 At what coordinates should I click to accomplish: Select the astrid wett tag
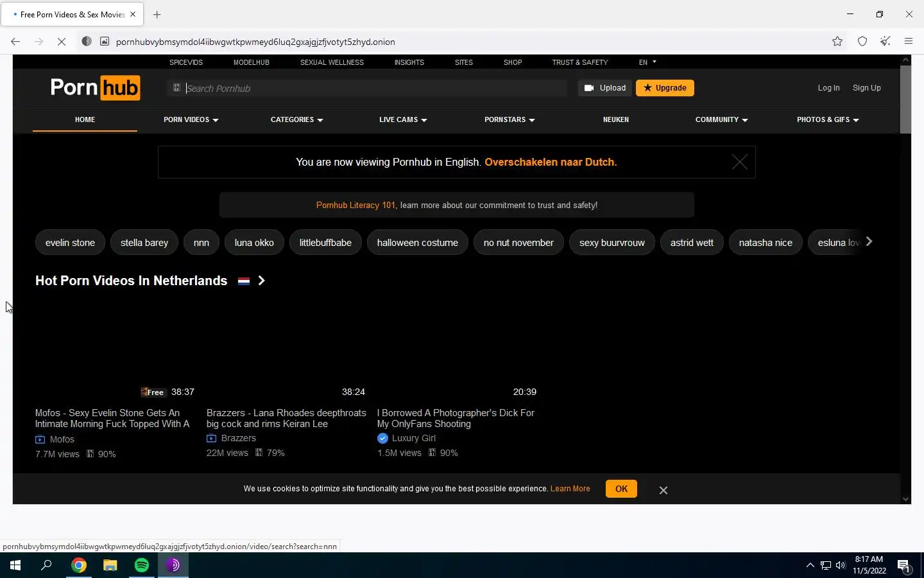[692, 243]
